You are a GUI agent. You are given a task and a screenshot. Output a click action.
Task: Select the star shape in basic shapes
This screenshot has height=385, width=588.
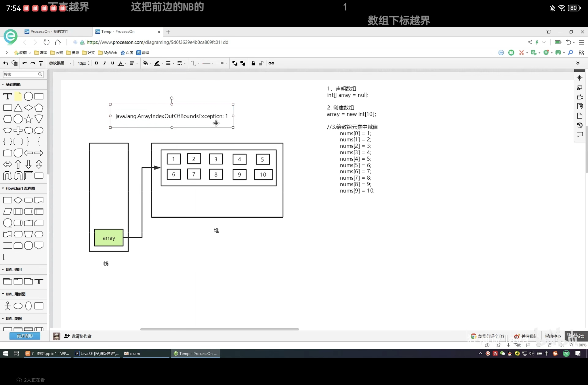click(28, 119)
